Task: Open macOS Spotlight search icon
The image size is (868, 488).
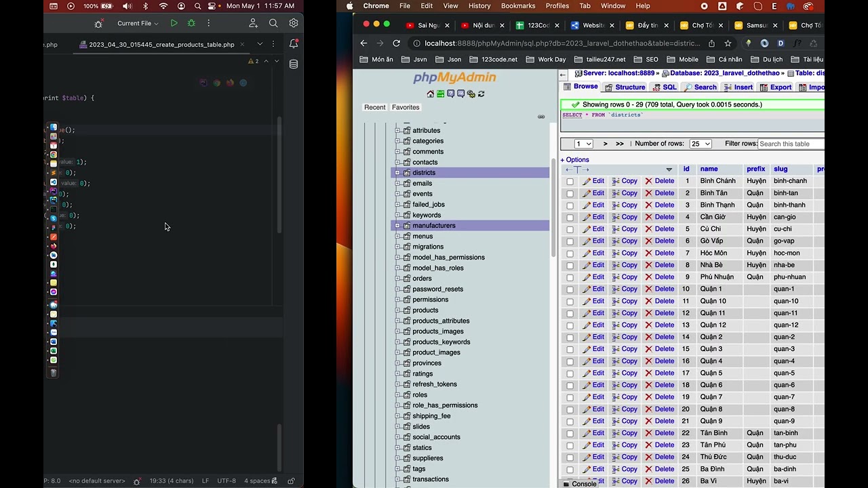Action: tap(197, 6)
